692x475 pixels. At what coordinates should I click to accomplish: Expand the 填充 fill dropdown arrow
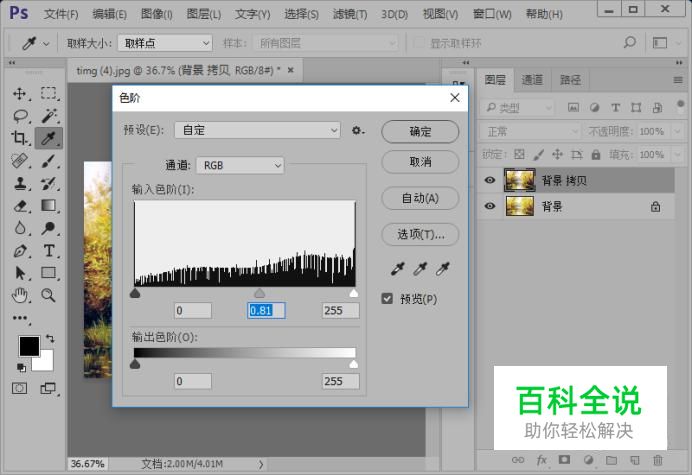point(677,155)
